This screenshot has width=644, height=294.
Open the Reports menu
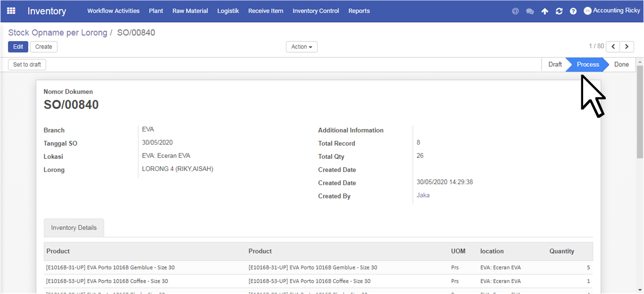tap(359, 11)
